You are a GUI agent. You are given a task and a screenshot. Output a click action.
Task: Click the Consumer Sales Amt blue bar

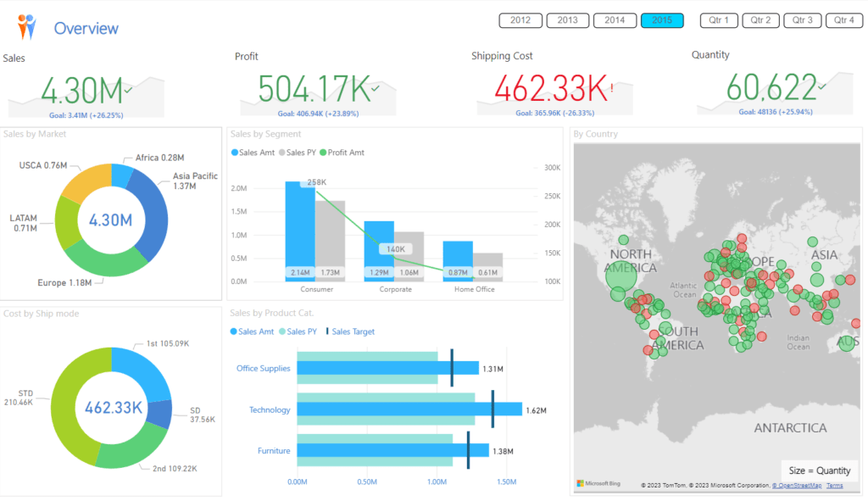(300, 229)
